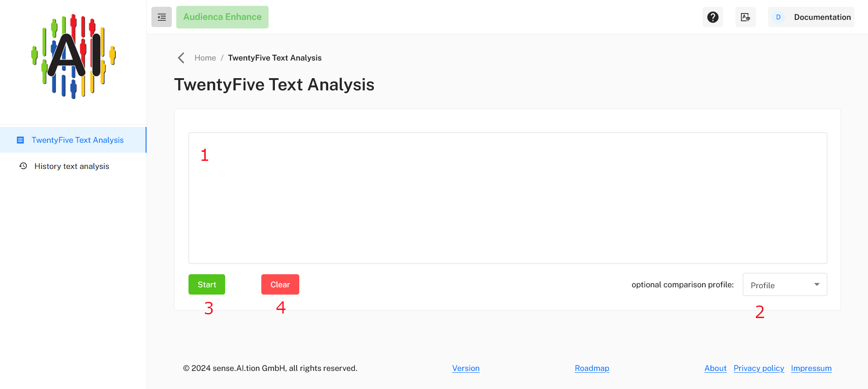Screen dimensions: 868x389
Task: Select the TwentyFive Text Analysis sidebar icon
Action: [x=20, y=140]
